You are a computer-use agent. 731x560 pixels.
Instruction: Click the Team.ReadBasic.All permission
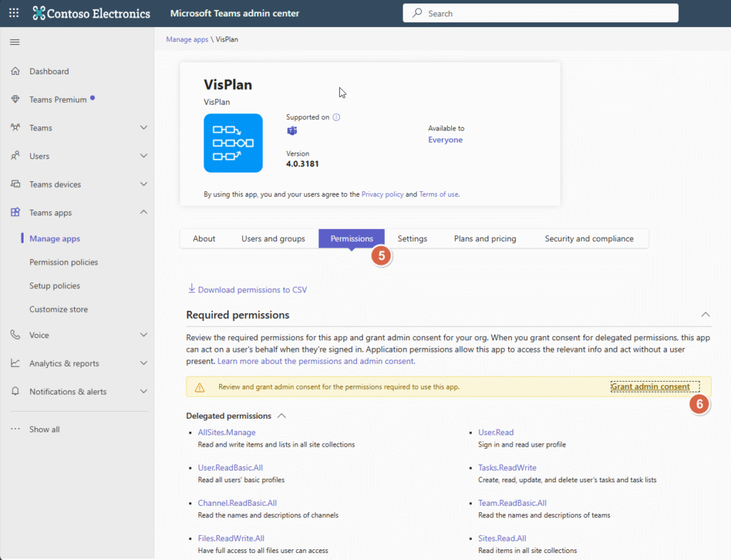coord(513,503)
